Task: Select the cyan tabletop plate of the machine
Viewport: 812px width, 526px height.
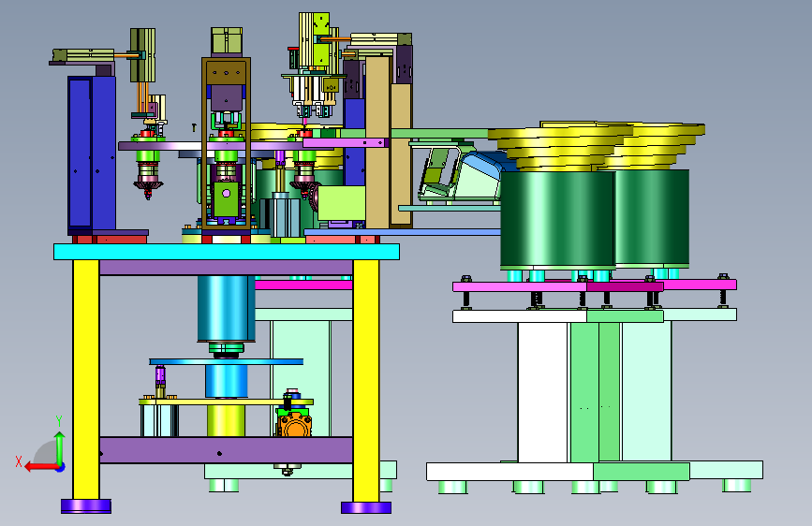Action: pos(227,252)
